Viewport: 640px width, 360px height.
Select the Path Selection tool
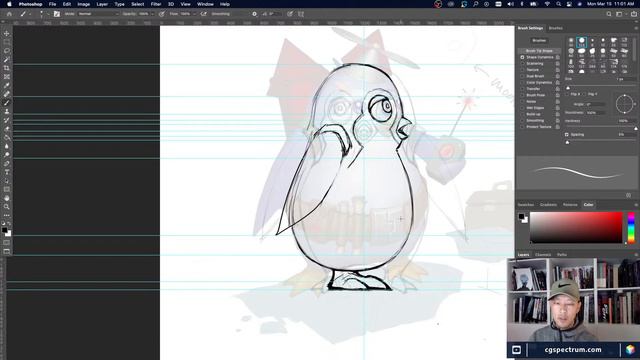pyautogui.click(x=7, y=181)
